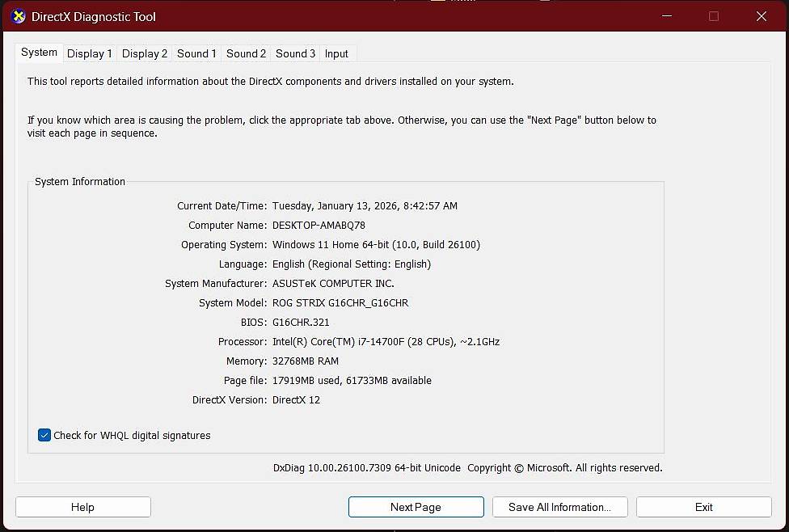Toggle the WHQL digital signatures checkbox
Image resolution: width=789 pixels, height=532 pixels.
click(44, 435)
